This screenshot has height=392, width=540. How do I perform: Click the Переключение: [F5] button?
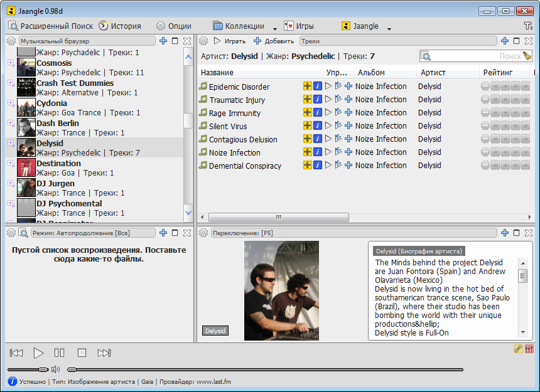click(x=354, y=233)
